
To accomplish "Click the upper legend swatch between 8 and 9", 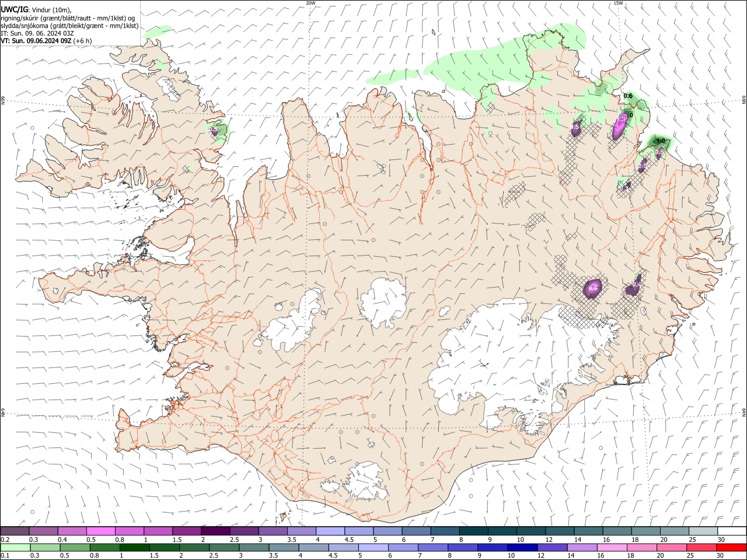I will coord(473,531).
